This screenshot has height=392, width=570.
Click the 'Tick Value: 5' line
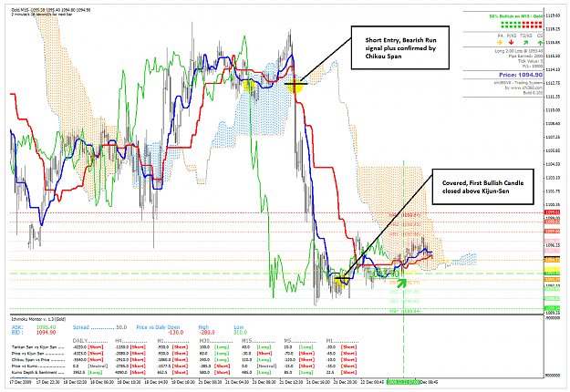point(530,61)
